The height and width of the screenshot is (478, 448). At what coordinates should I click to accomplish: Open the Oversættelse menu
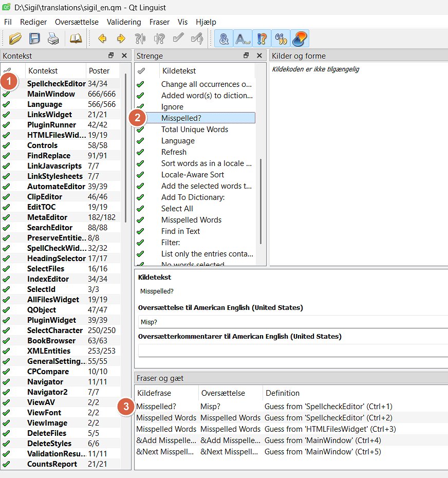77,22
